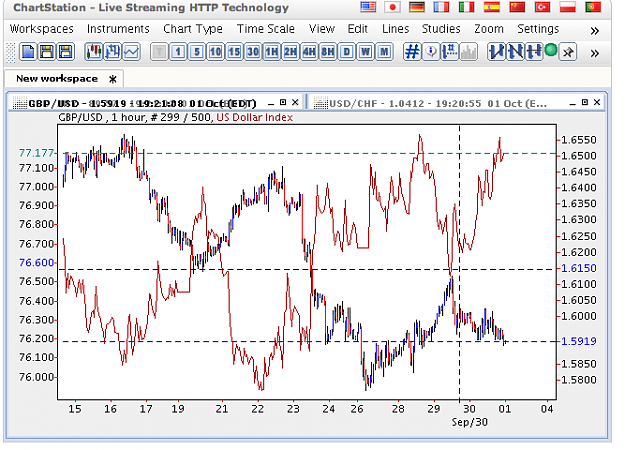The image size is (625, 450).
Task: Select the 5 minute time scale
Action: (x=197, y=52)
